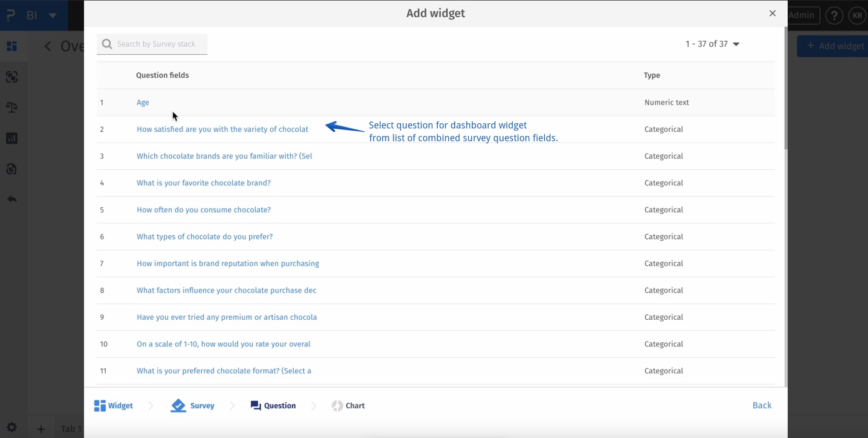
Task: Select the Tab 1 tab at the bottom
Action: [x=70, y=429]
